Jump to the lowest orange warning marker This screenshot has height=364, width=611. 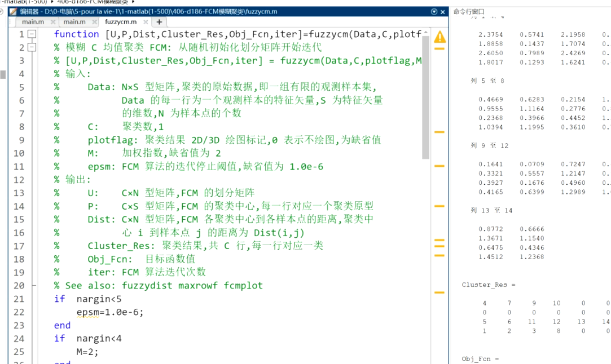(439, 292)
